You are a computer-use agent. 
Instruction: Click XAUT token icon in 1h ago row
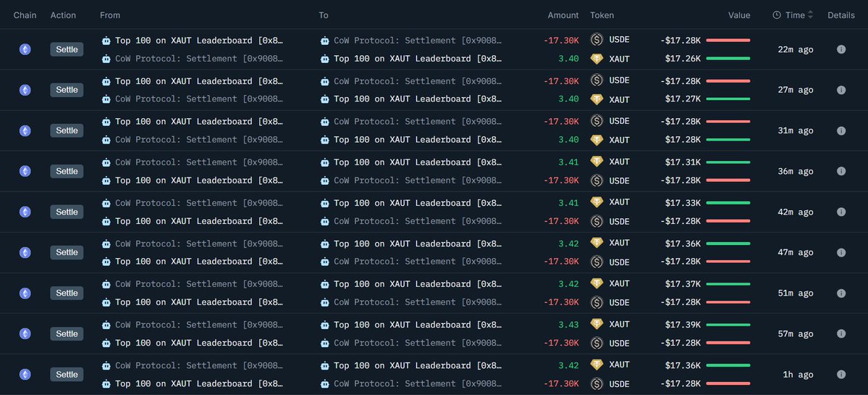coord(597,365)
